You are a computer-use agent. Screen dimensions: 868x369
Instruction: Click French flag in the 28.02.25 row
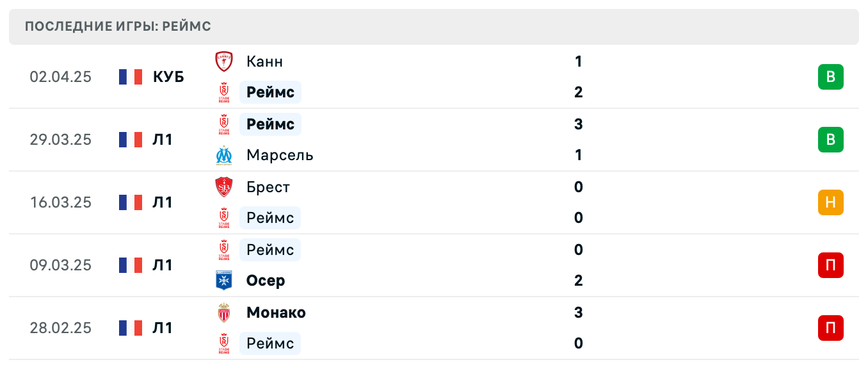coord(131,328)
